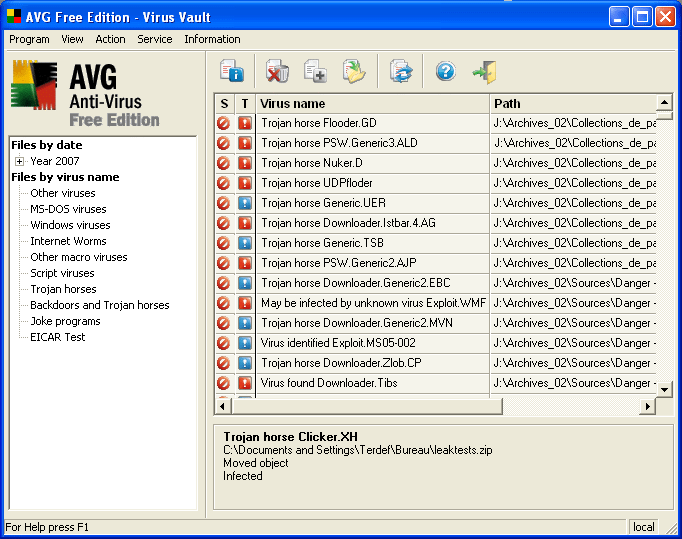Select row May be infected by unknown virus Exploit.WMF
Screen dimensions: 682x539
435,303
